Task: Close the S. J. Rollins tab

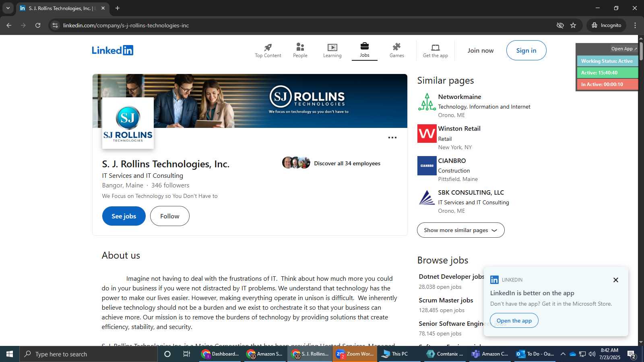Action: pyautogui.click(x=103, y=8)
